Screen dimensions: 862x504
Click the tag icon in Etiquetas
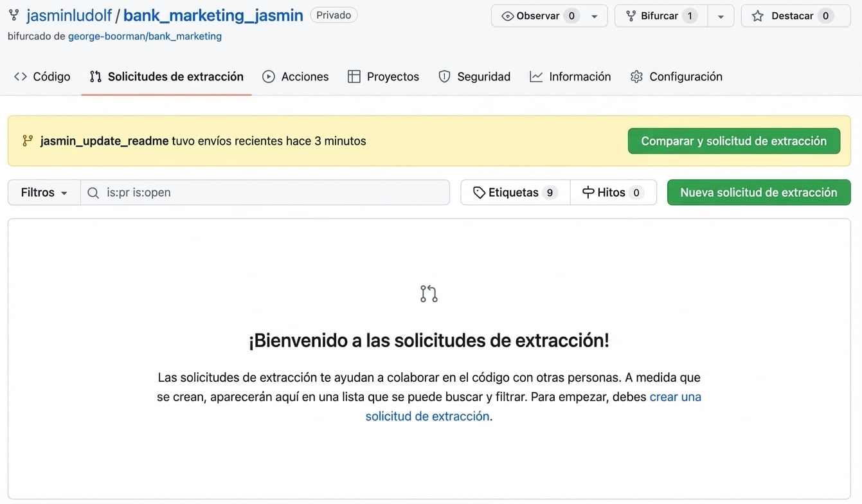click(479, 192)
